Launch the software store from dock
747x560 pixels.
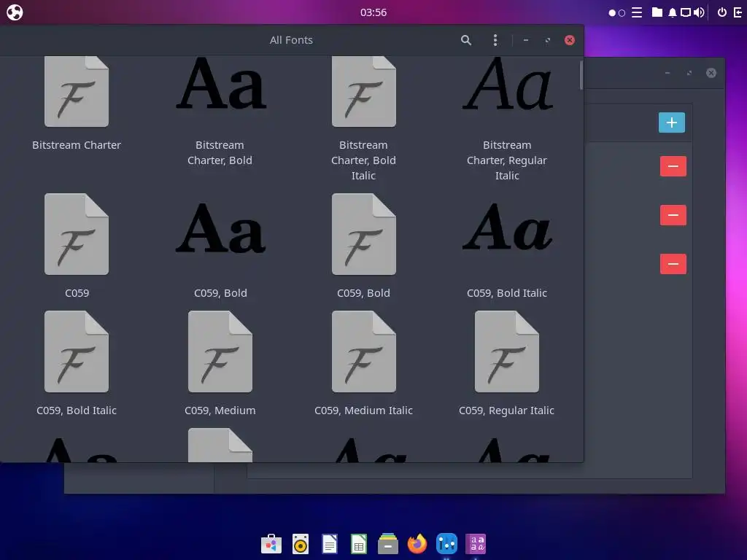(271, 543)
